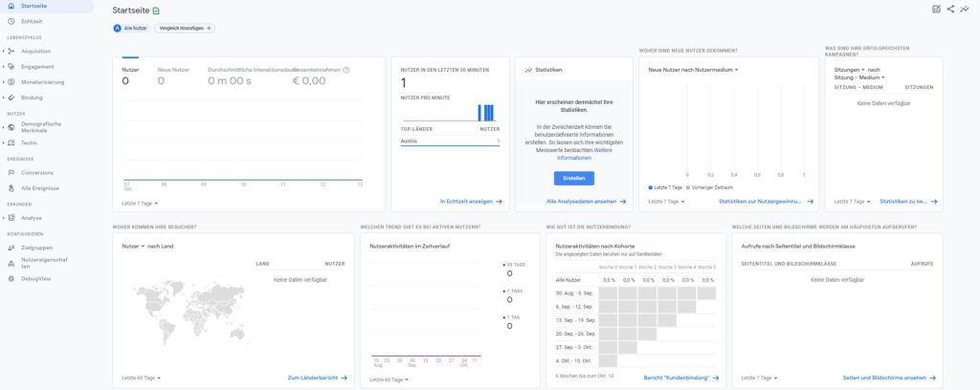Open the 'Sitzungen' metric dropdown
This screenshot has height=390, width=980.
pos(850,70)
